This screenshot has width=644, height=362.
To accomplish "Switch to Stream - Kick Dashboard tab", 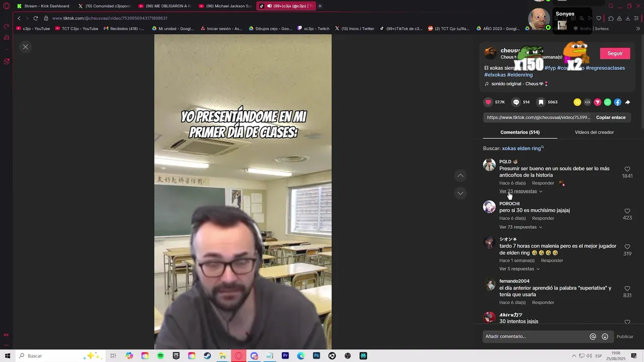I will coord(43,6).
